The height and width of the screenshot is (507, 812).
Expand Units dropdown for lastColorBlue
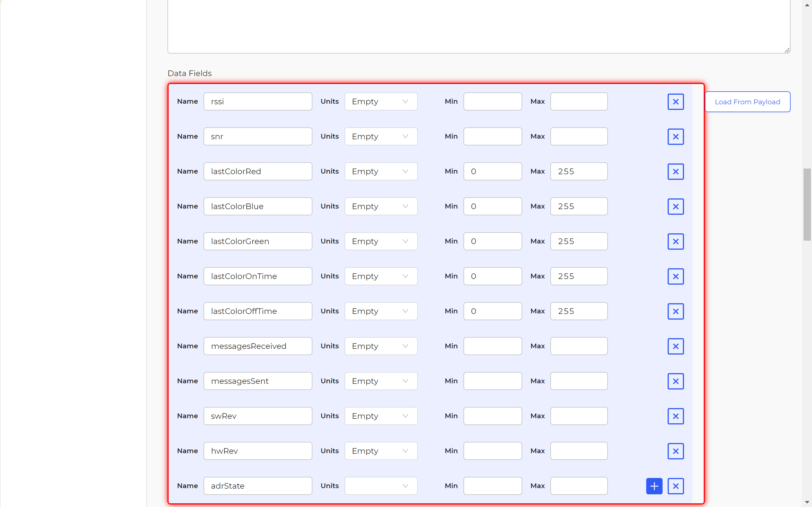pyautogui.click(x=381, y=206)
